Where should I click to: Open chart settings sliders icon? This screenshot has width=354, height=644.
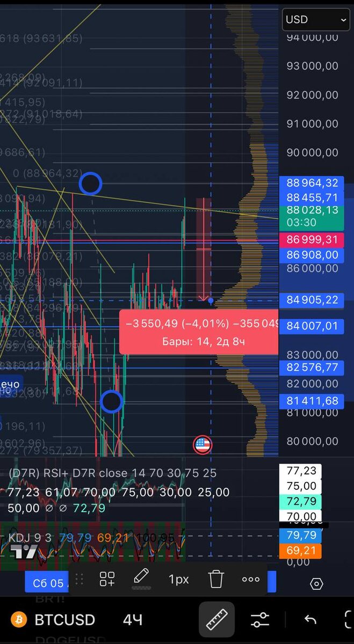coord(260,620)
